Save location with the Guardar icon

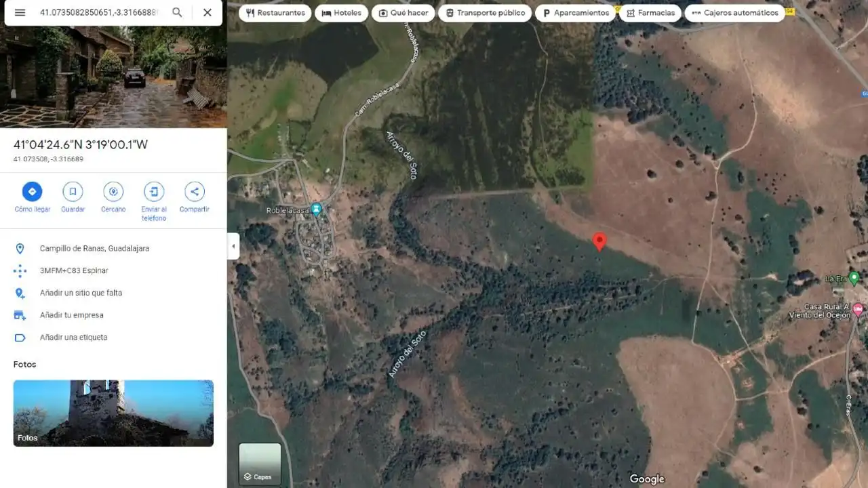point(73,192)
